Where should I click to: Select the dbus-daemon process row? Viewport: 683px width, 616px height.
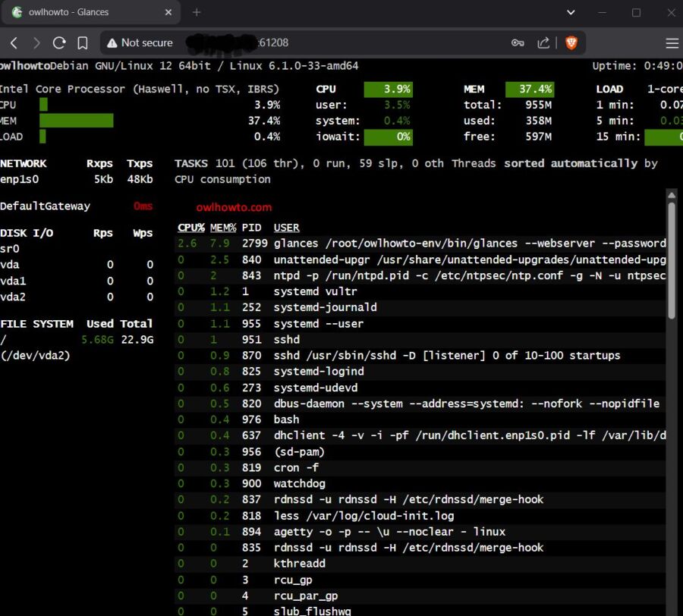click(x=420, y=404)
